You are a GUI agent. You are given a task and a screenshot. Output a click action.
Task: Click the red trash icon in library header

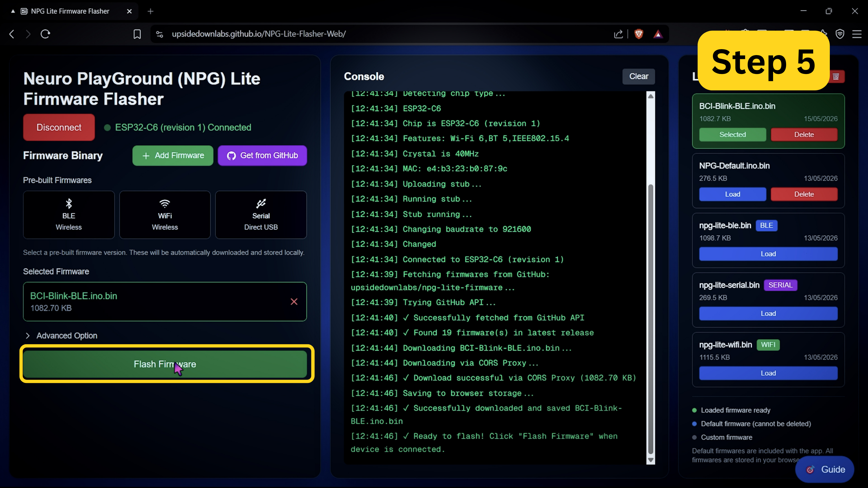[836, 77]
